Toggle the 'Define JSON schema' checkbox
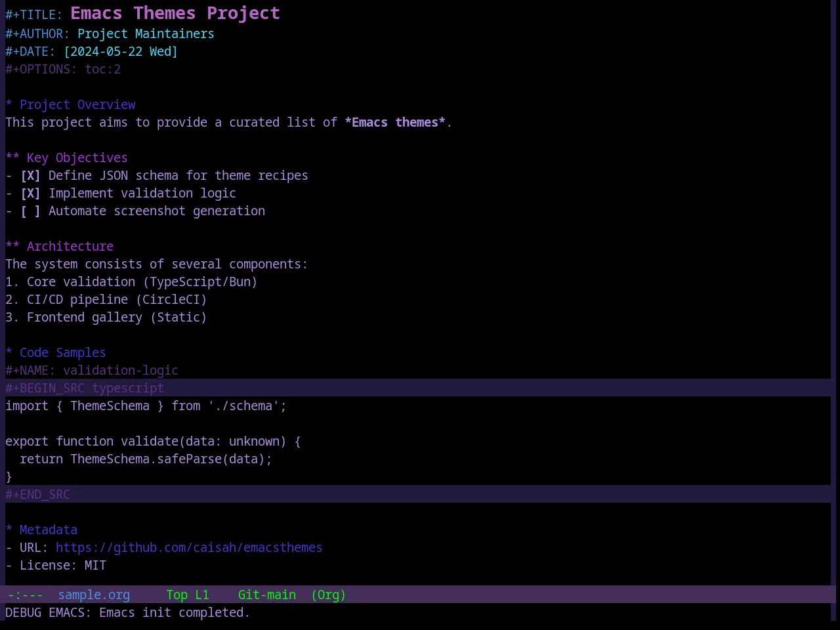Screen dimensions: 840x630 click(30, 175)
